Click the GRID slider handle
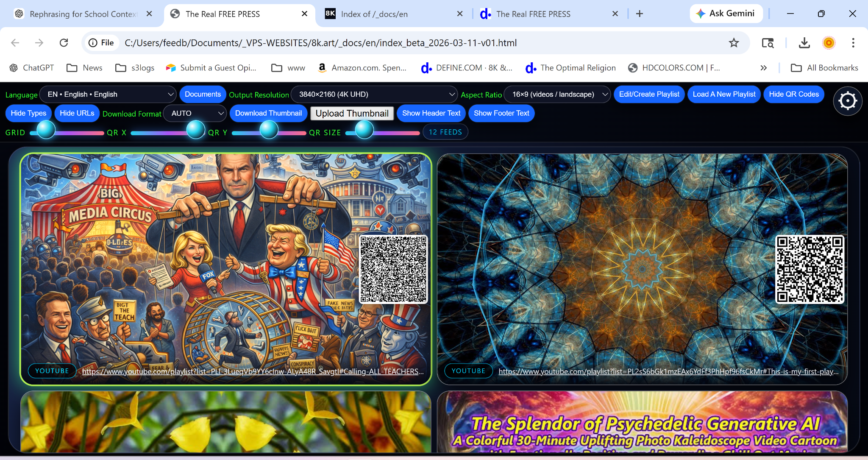Viewport: 868px width, 460px height. pyautogui.click(x=46, y=129)
